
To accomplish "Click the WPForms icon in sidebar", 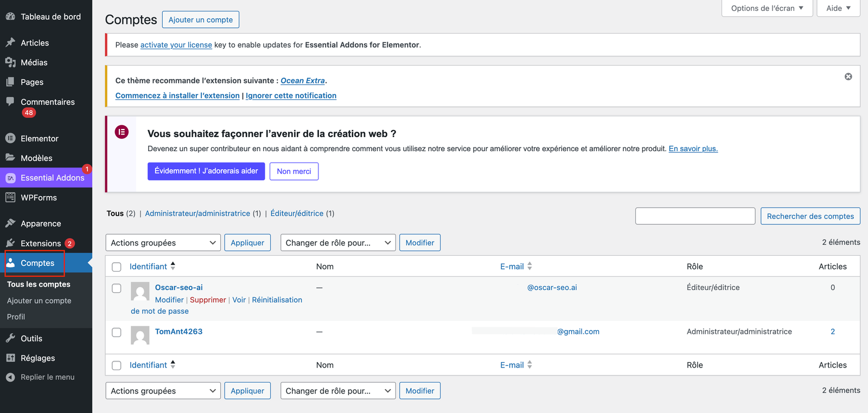I will coord(10,198).
